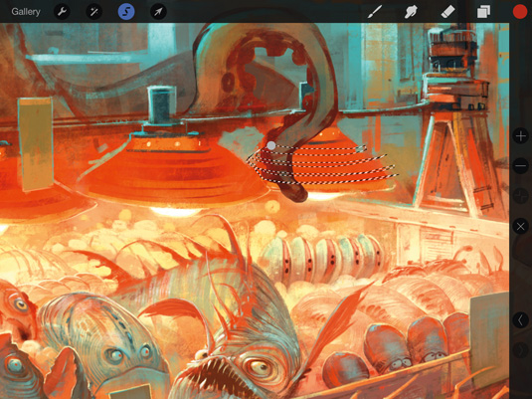
Task: Select the Paint brush tool
Action: (375, 12)
